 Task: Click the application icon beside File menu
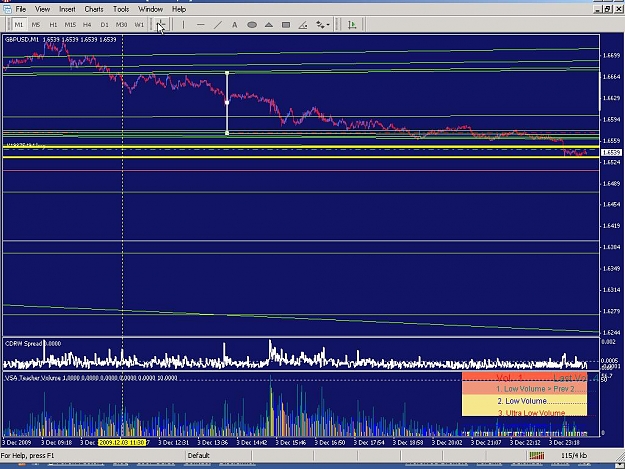(x=7, y=9)
